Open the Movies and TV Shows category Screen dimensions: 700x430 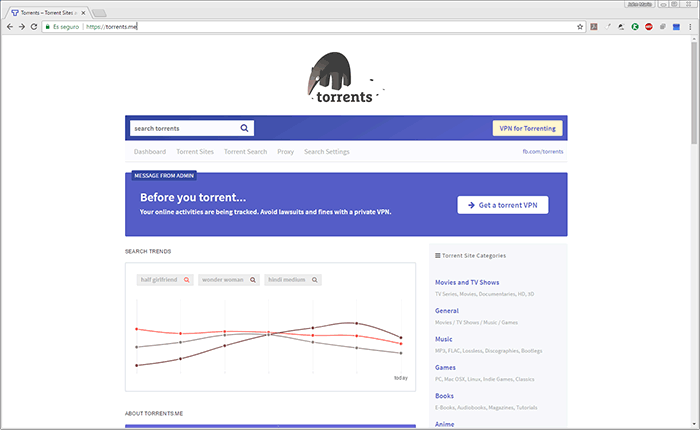467,282
